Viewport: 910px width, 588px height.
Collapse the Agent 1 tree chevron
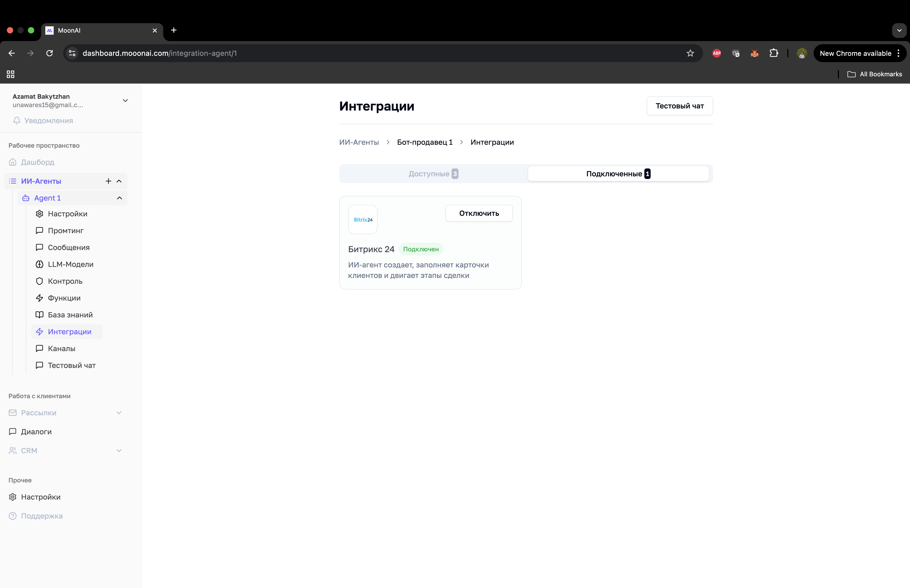pyautogui.click(x=120, y=198)
